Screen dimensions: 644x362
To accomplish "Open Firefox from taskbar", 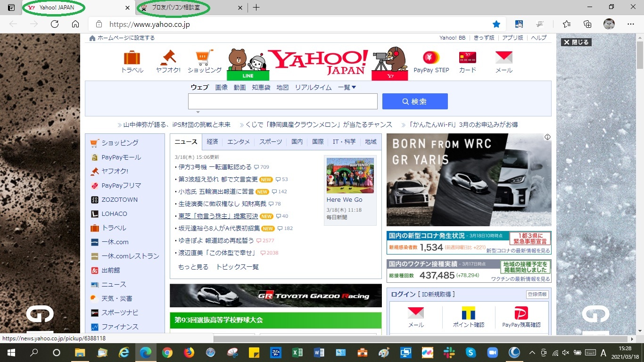I will [x=189, y=352].
